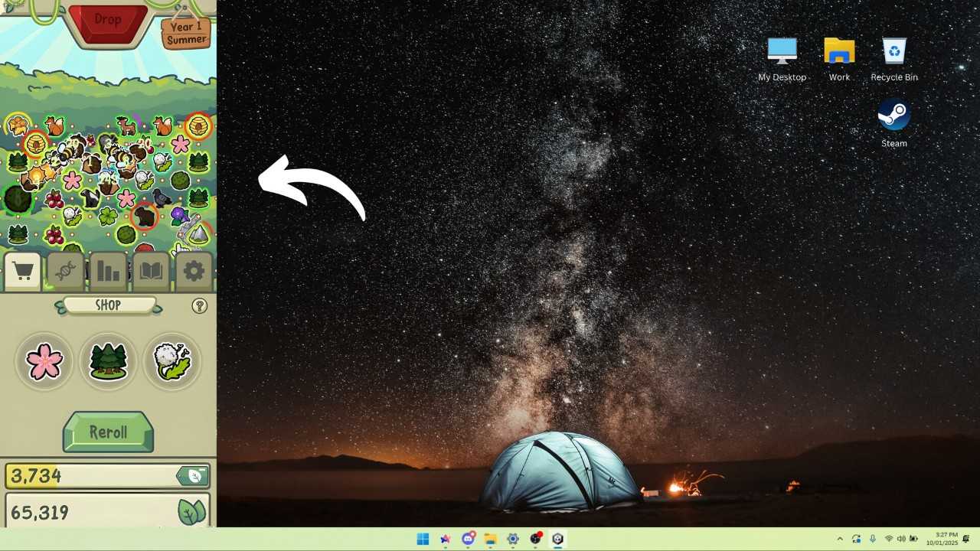Buy the pine trees shop item
The height and width of the screenshot is (551, 980).
(108, 361)
